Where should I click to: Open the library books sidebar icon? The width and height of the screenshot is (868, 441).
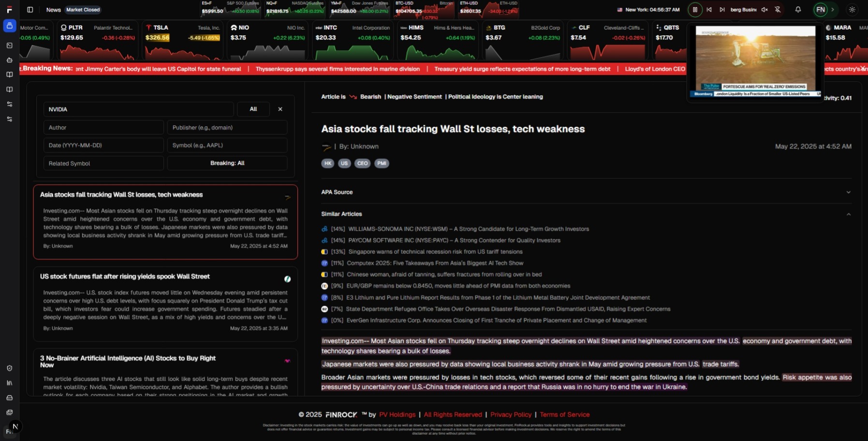[9, 383]
